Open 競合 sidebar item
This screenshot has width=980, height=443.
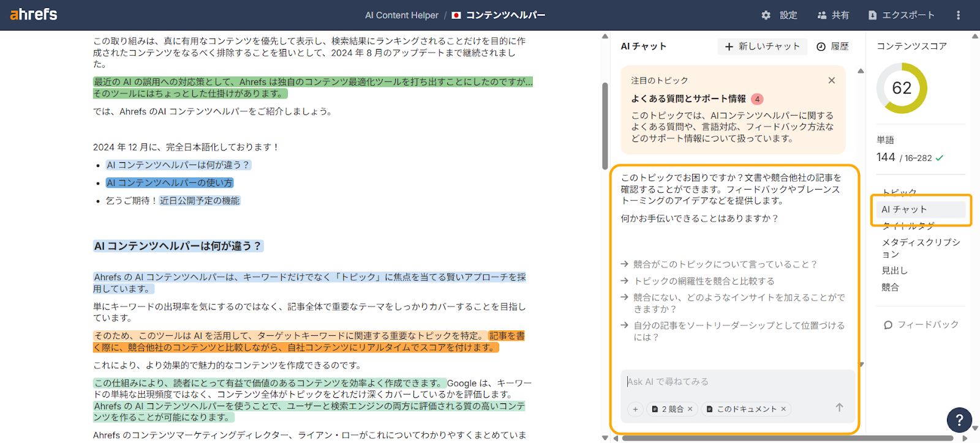tap(890, 287)
